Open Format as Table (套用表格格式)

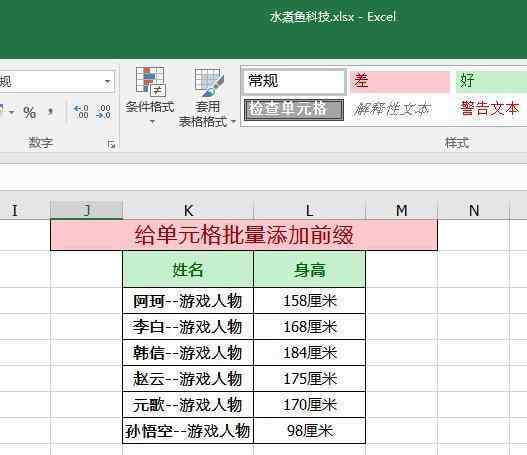[x=207, y=97]
